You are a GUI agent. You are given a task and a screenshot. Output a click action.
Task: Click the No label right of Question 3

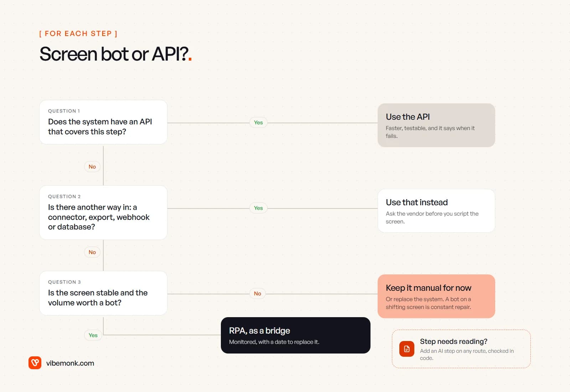[x=258, y=294]
